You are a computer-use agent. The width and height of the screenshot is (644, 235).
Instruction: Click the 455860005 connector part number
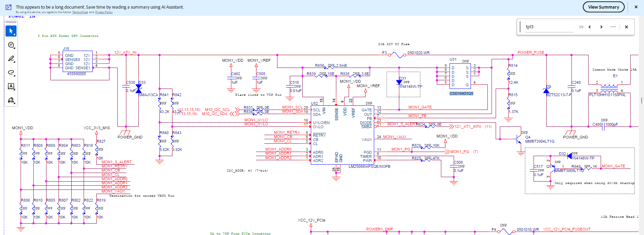[x=76, y=74]
